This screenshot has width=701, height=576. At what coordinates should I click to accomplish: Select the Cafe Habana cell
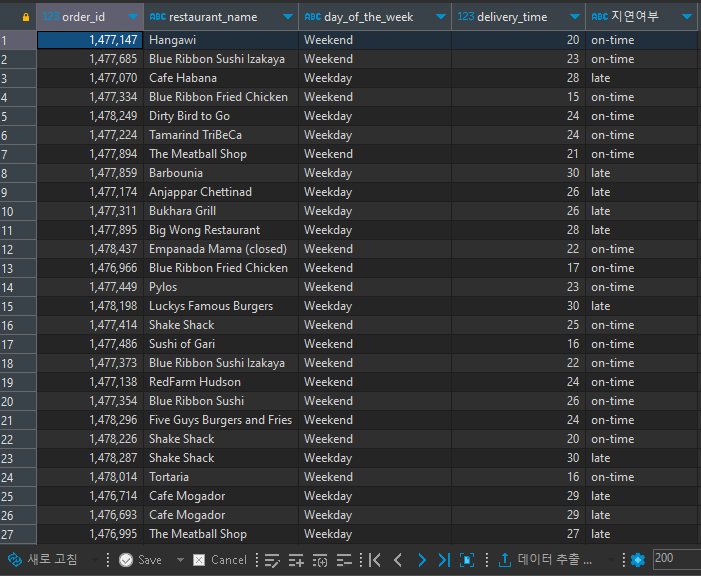[221, 78]
